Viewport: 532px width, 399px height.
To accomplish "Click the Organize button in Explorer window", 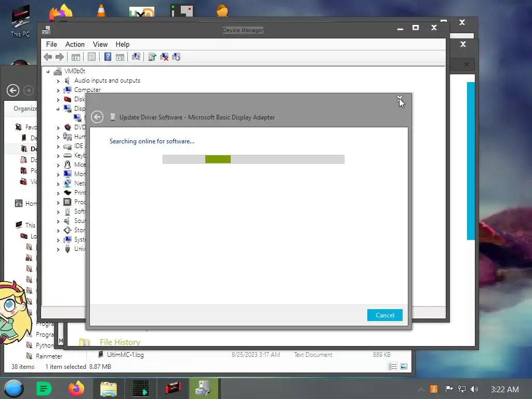I will pos(25,108).
